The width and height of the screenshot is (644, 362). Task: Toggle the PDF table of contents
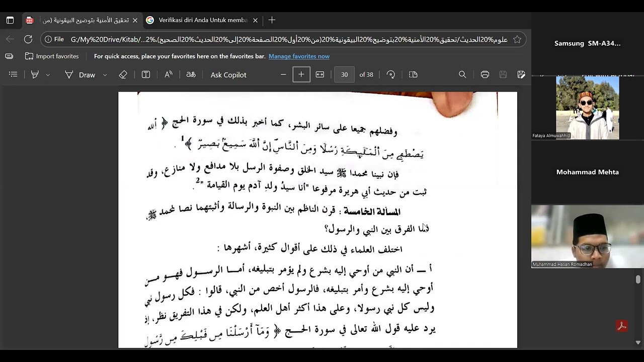pyautogui.click(x=13, y=74)
